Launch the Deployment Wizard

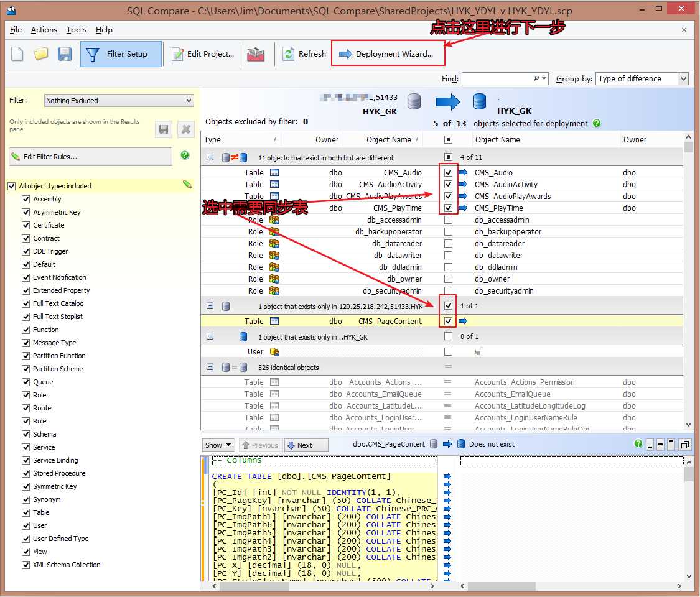coord(386,54)
